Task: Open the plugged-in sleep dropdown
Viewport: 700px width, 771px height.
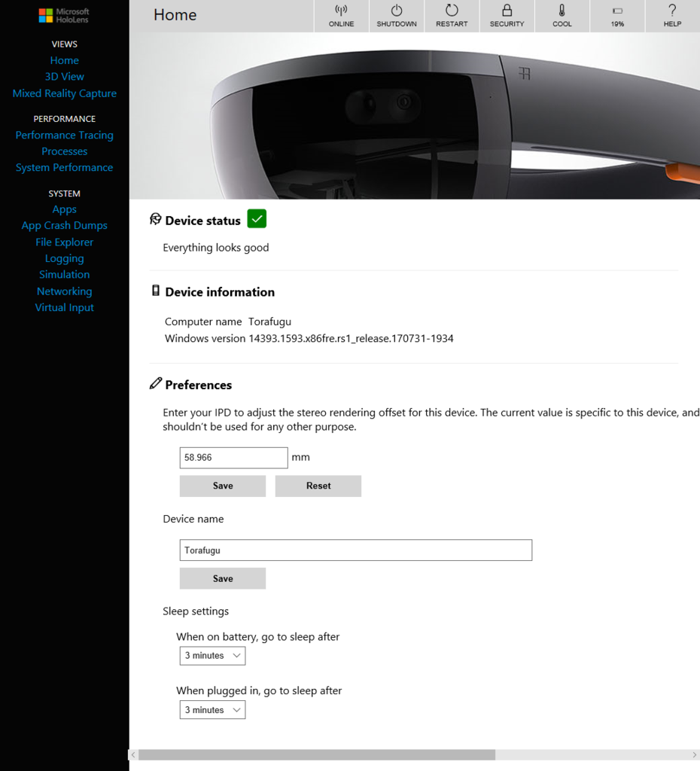Action: (212, 710)
